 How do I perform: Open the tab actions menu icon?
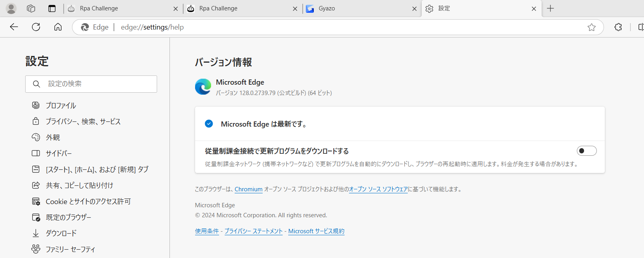[x=52, y=8]
